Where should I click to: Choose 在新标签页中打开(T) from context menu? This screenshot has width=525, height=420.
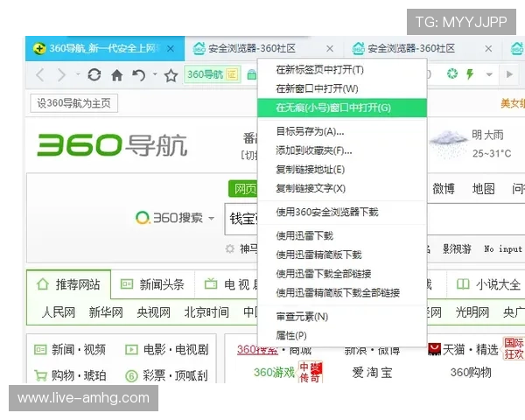point(342,70)
